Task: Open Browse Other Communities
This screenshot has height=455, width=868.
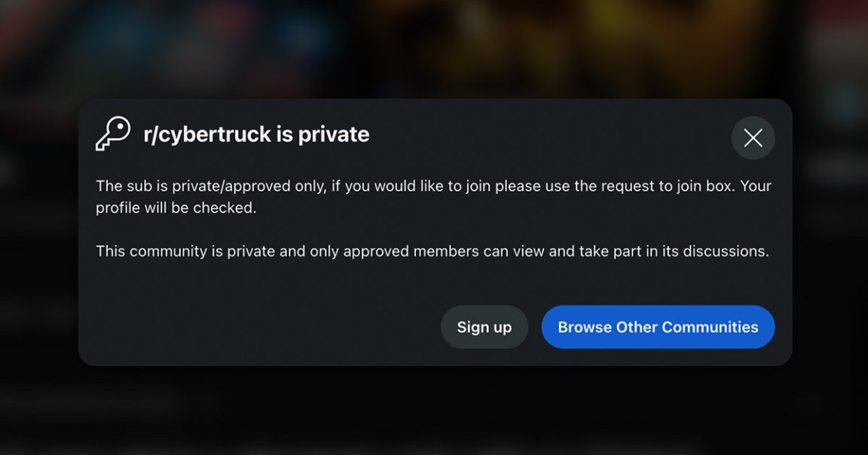Action: tap(658, 327)
